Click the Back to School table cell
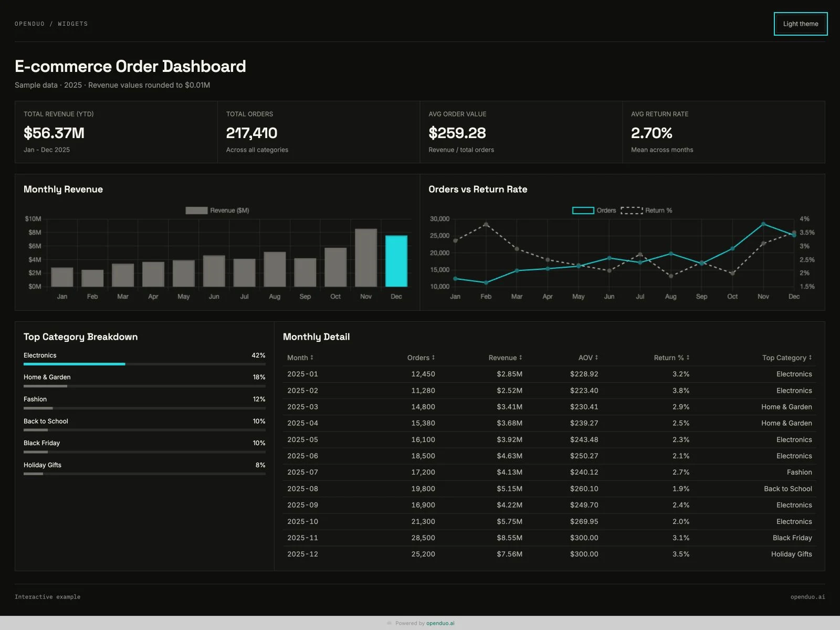The image size is (840, 630). coord(788,489)
